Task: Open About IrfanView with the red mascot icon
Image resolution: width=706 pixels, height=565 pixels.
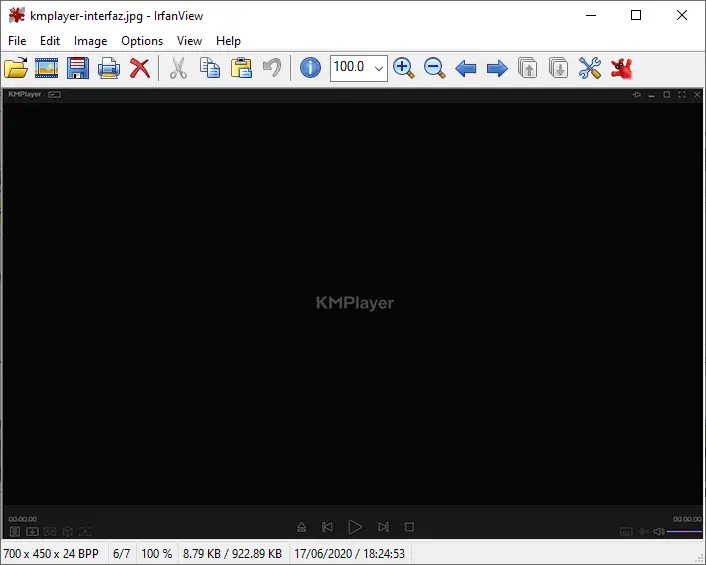Action: [622, 69]
